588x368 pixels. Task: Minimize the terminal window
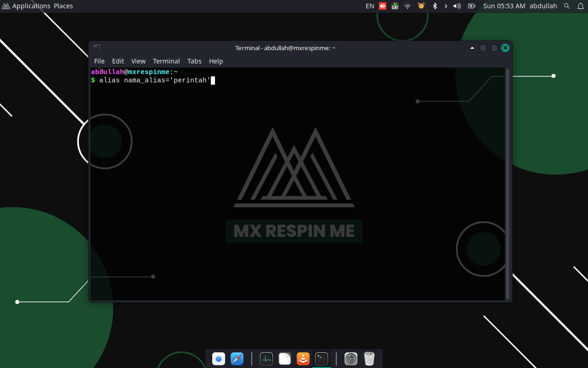pyautogui.click(x=483, y=48)
